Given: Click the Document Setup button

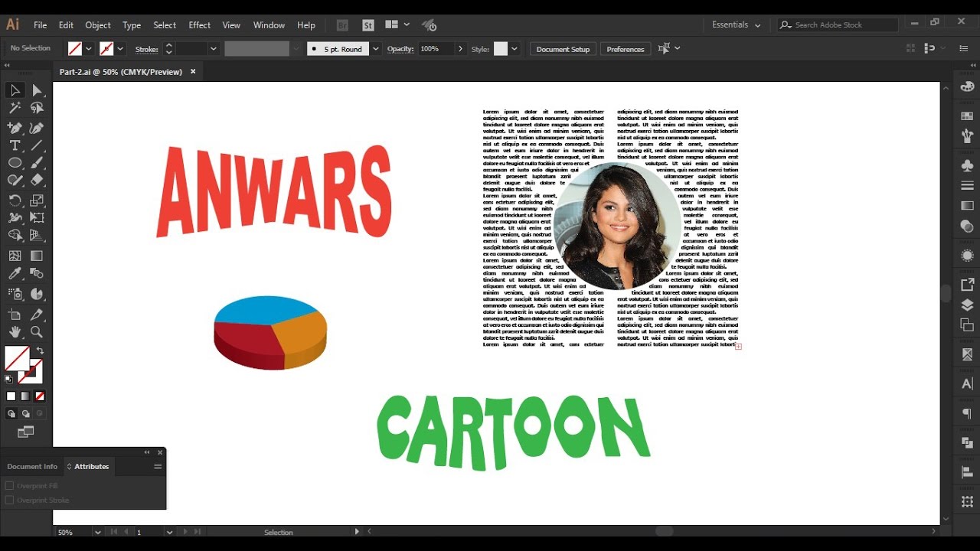Looking at the screenshot, I should 563,49.
